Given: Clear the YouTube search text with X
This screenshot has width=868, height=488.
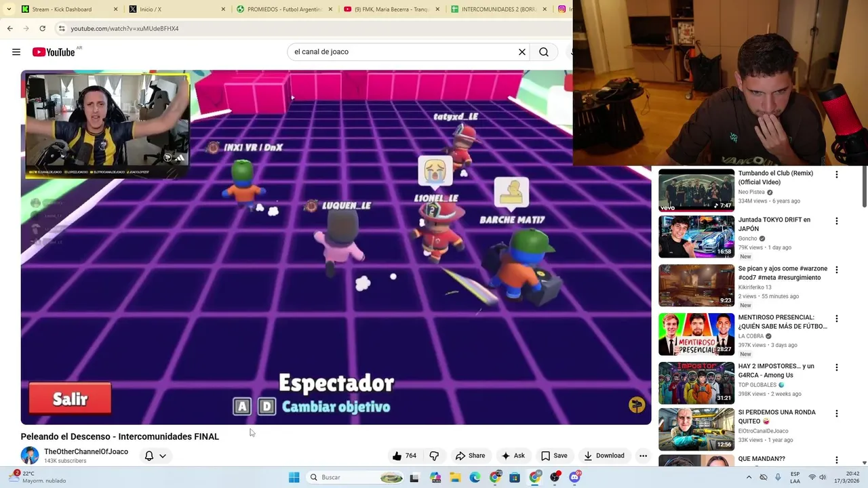Looking at the screenshot, I should point(522,52).
